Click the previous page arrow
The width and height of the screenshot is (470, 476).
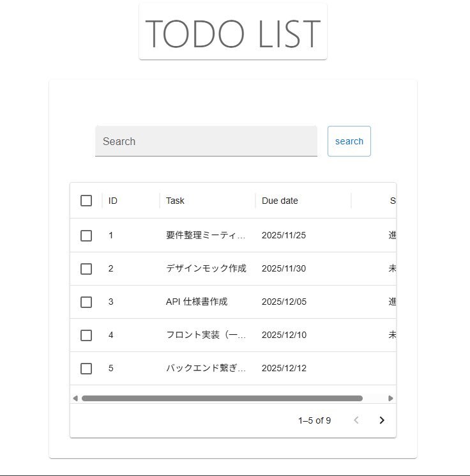[x=356, y=420]
